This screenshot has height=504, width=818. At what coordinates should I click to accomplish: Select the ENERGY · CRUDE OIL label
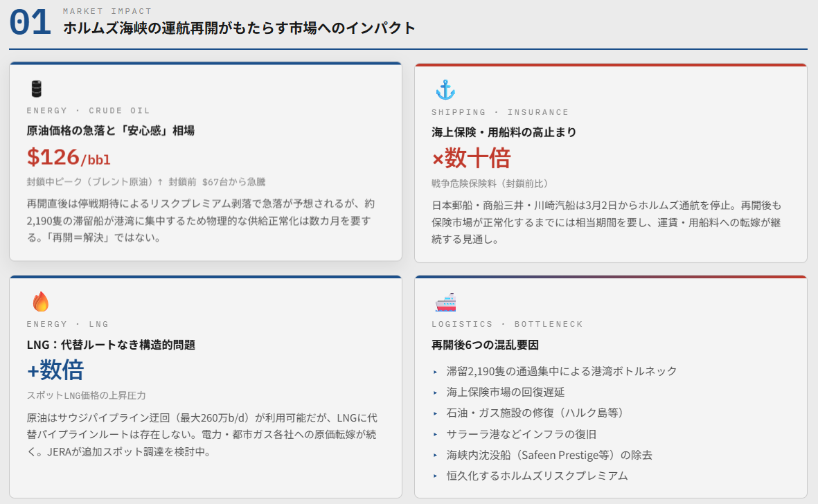88,111
